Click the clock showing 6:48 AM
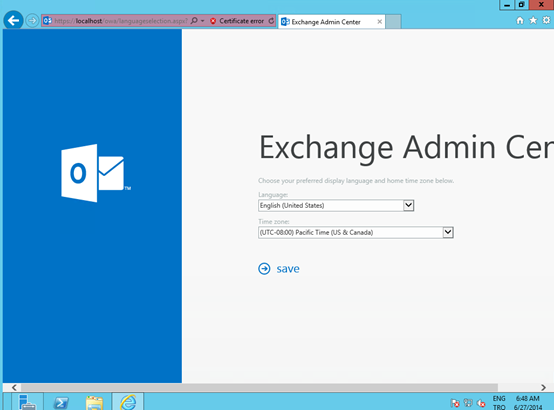 (528, 399)
